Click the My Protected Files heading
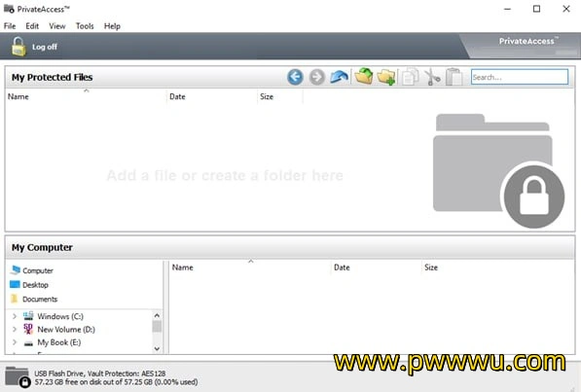This screenshot has height=392, width=581. pos(52,77)
